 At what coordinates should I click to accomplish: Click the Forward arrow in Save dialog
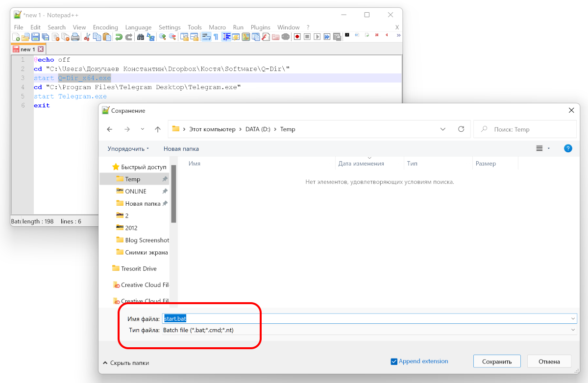coord(127,129)
